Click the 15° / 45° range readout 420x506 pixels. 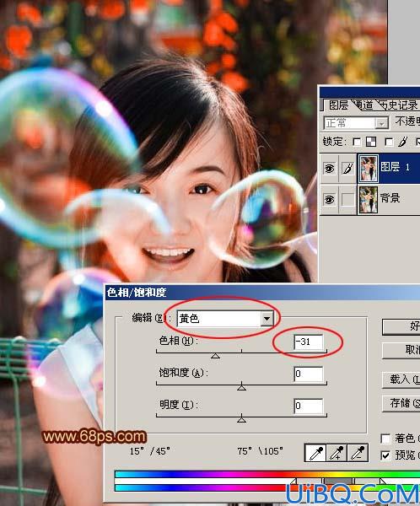point(150,451)
